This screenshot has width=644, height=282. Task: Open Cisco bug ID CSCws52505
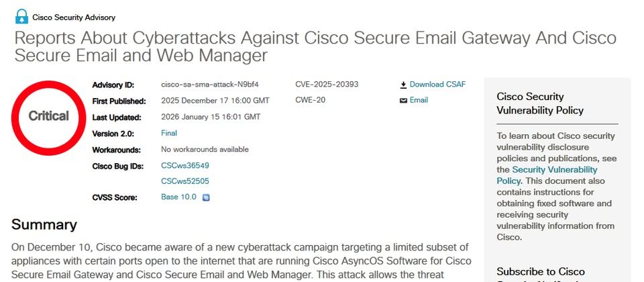(185, 181)
